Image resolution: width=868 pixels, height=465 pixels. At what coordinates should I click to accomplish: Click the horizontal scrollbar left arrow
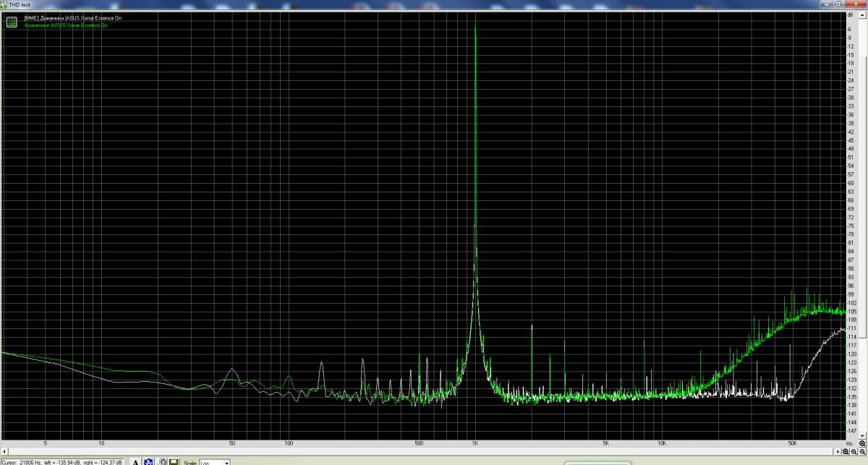click(4, 451)
